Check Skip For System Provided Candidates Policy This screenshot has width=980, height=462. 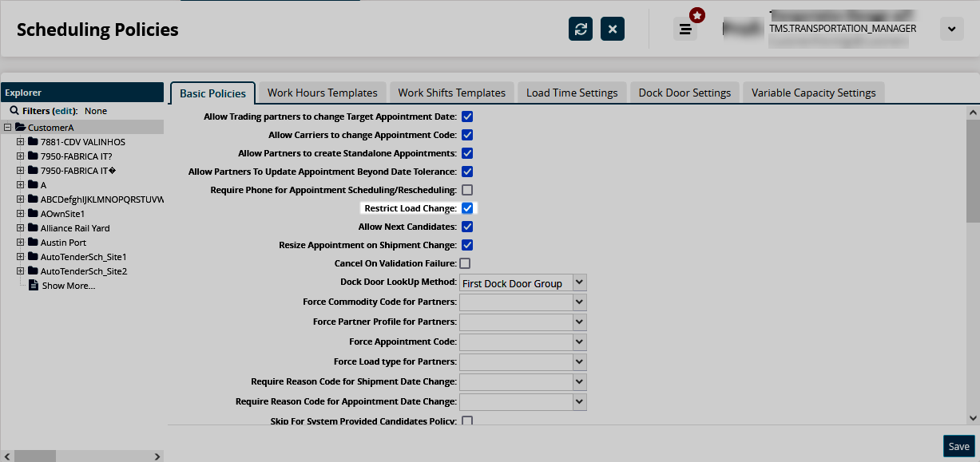coord(467,421)
